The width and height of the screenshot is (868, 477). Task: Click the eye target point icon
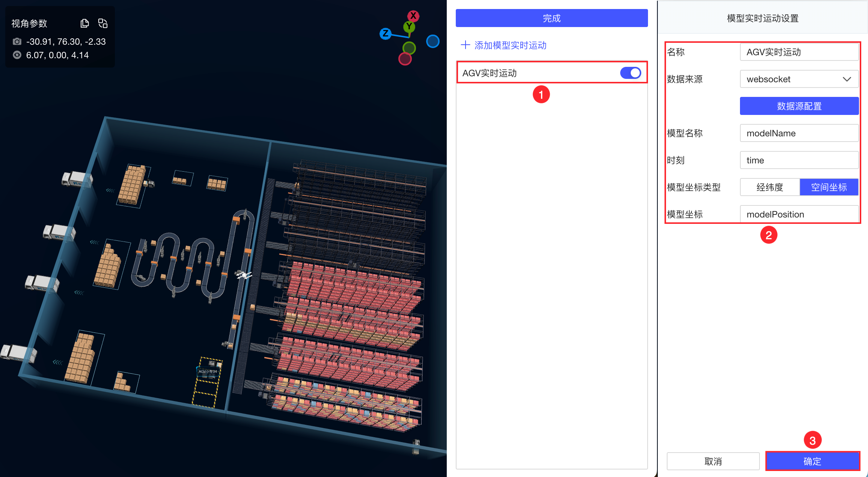(17, 55)
